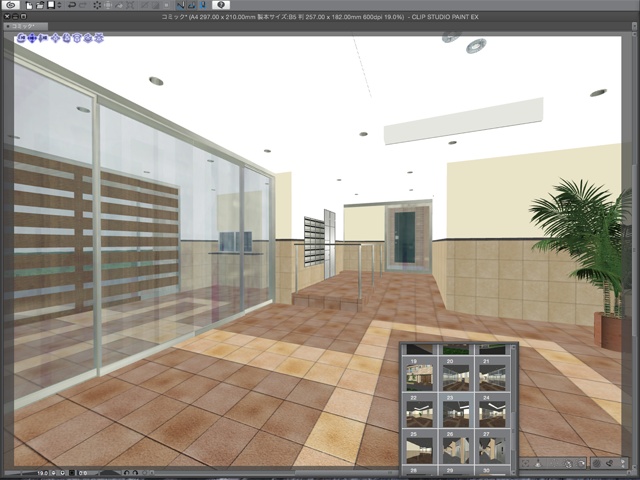Screen dimensions: 640x480
Task: Select the rotate camera 3D control icon
Action: tap(21, 38)
